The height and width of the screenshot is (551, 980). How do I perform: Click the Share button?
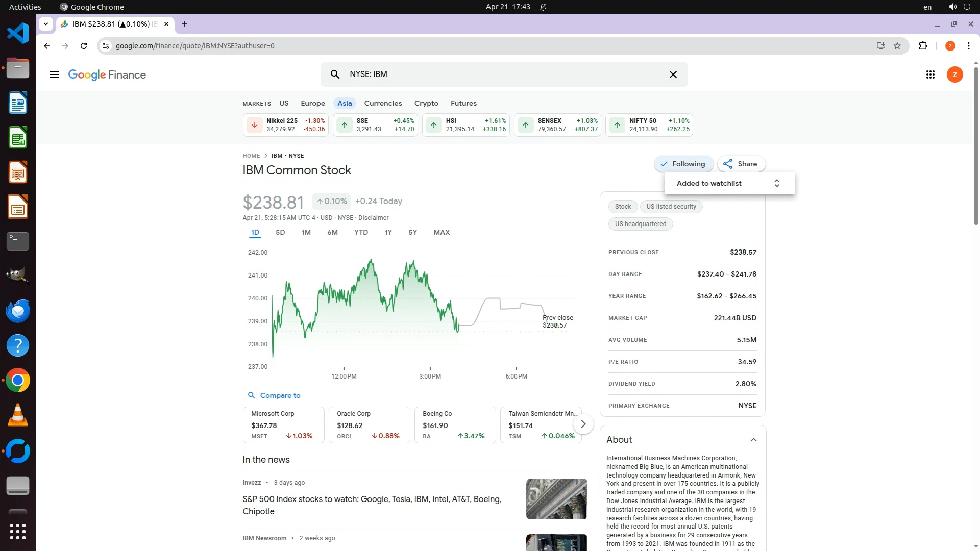coord(741,164)
